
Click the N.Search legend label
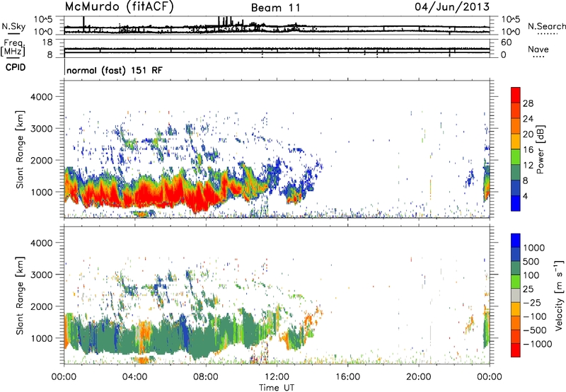(546, 26)
